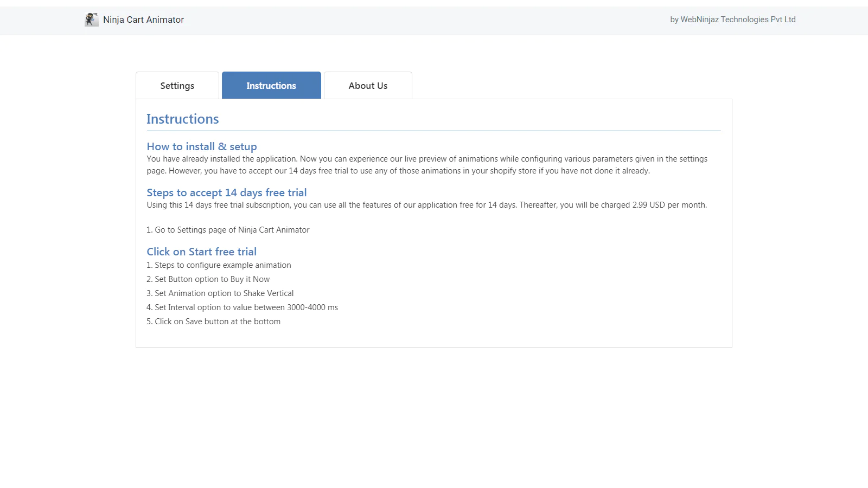Viewport: 868px width, 488px height.
Task: Click 'Set Interval option to value between 3000-4000 ms' step
Action: (x=242, y=307)
